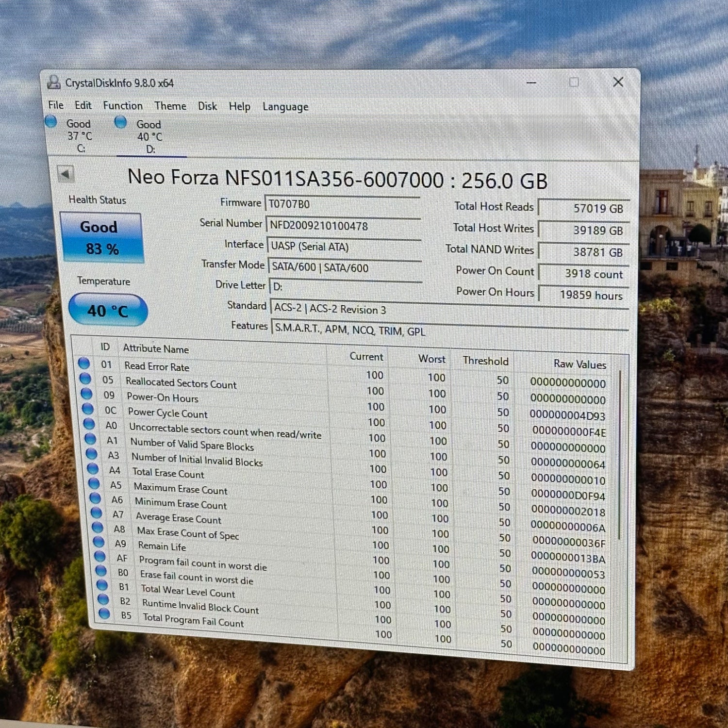The image size is (728, 728).
Task: Click the raw value 000000004D93
Action: click(x=567, y=415)
